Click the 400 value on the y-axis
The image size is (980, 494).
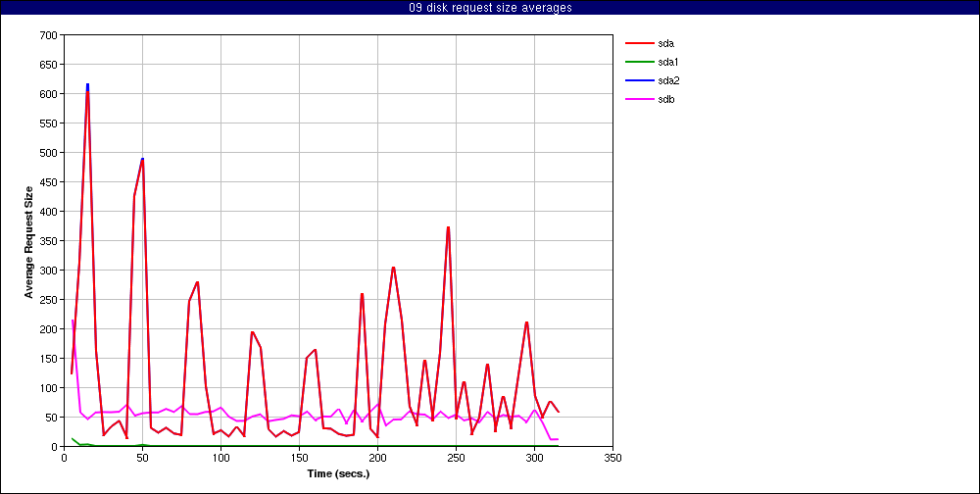[48, 212]
